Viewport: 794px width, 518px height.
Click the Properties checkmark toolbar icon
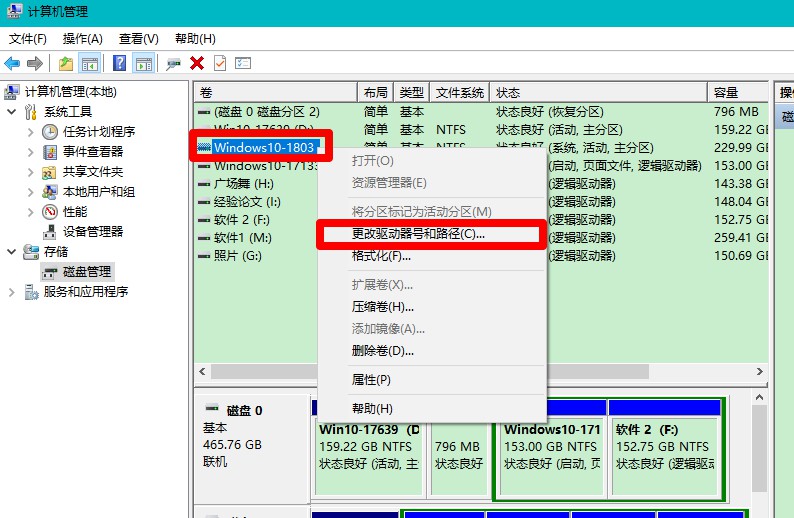[x=220, y=63]
